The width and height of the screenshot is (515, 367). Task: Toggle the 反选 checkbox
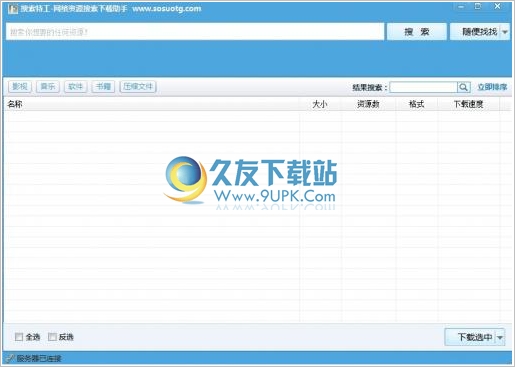(52, 337)
